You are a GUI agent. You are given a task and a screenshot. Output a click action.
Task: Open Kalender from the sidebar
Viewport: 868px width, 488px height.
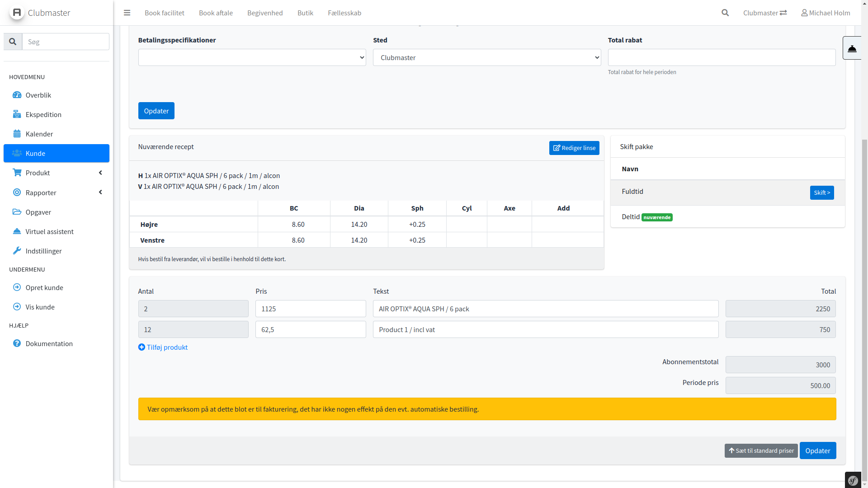pyautogui.click(x=39, y=134)
